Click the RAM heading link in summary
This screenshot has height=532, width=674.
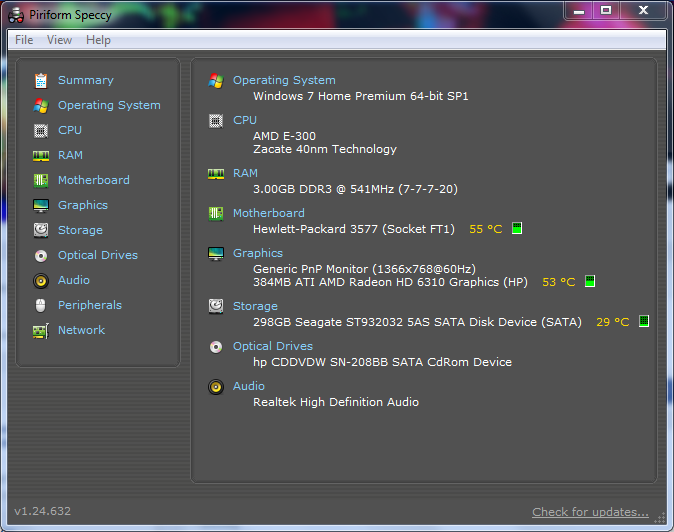(245, 173)
